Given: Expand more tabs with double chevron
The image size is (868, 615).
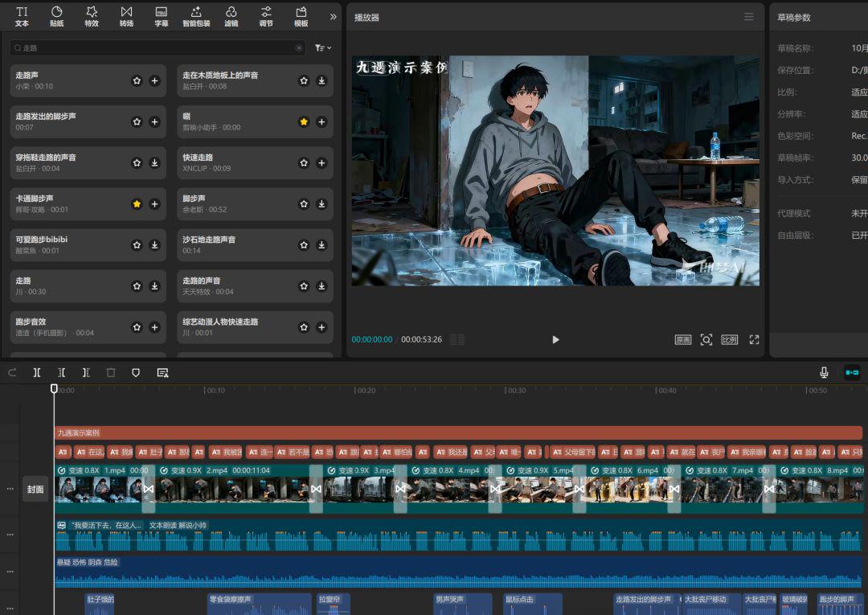Looking at the screenshot, I should [333, 16].
